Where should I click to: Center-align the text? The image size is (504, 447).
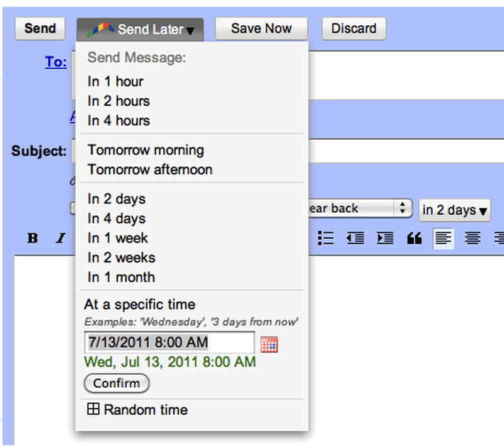(x=473, y=238)
